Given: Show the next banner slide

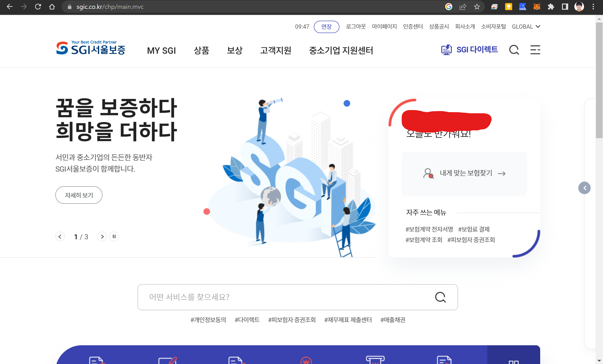Looking at the screenshot, I should 102,237.
